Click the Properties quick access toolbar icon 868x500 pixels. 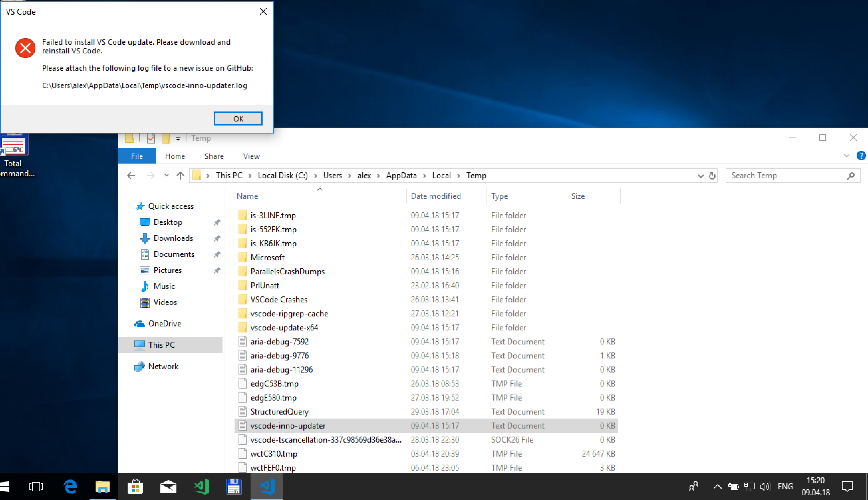(x=151, y=139)
